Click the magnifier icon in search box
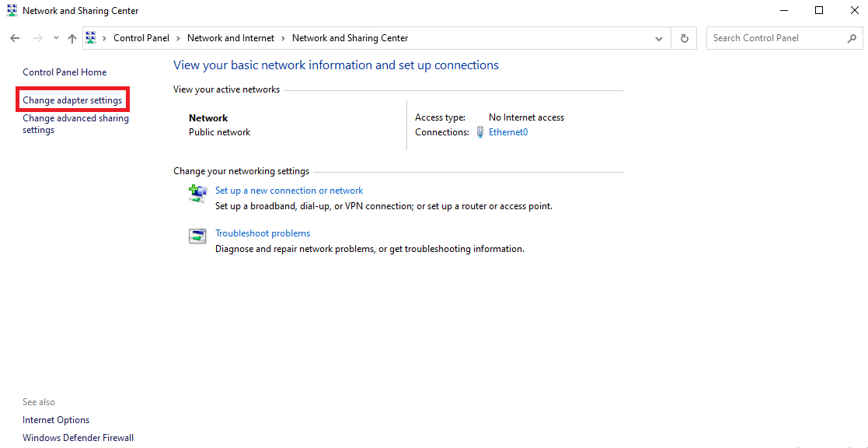Screen dimensions: 868x448 [x=852, y=38]
